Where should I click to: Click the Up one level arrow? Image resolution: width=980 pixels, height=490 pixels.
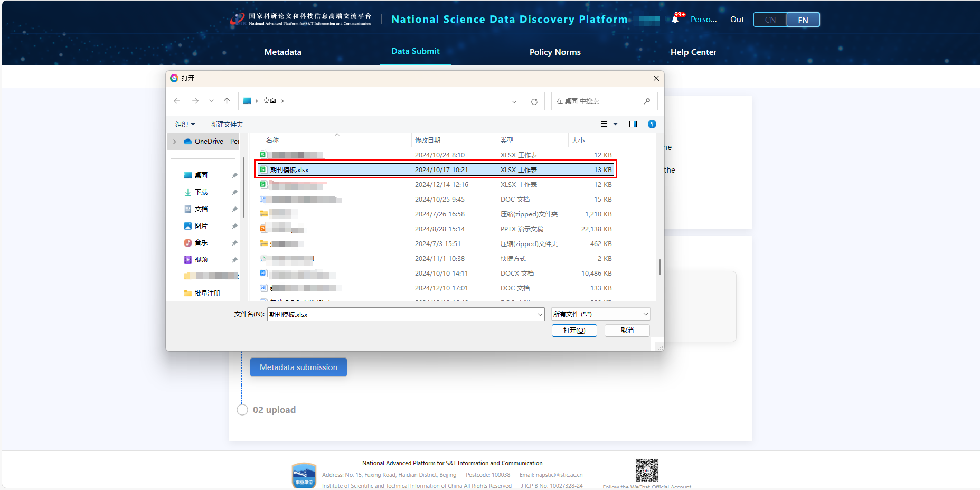[x=227, y=101]
